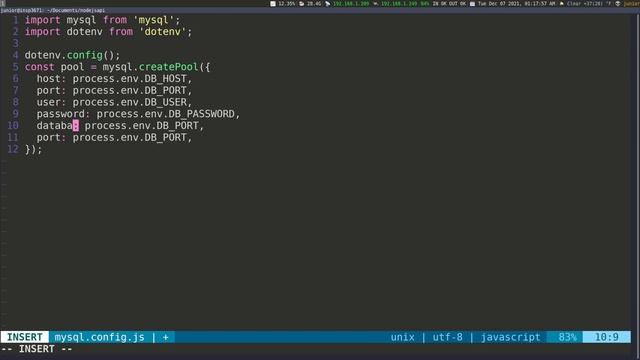Click the pink cursor block on line 10
640x360 pixels.
pyautogui.click(x=76, y=126)
